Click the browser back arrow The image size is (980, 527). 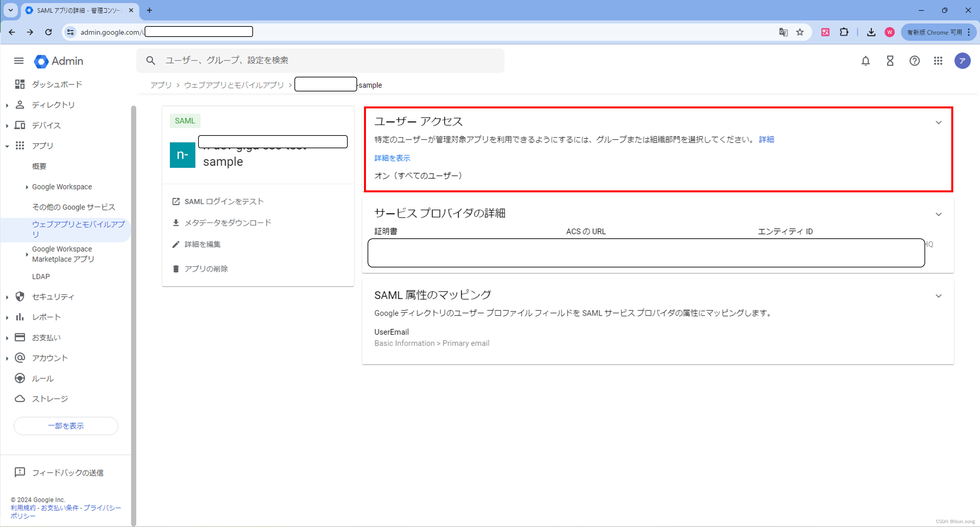[x=12, y=32]
